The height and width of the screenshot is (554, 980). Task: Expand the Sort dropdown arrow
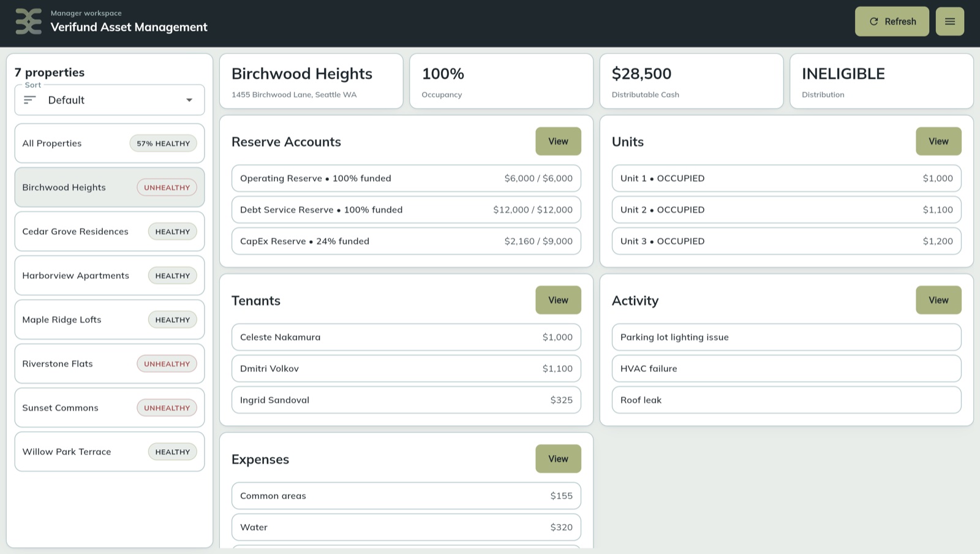pyautogui.click(x=189, y=100)
